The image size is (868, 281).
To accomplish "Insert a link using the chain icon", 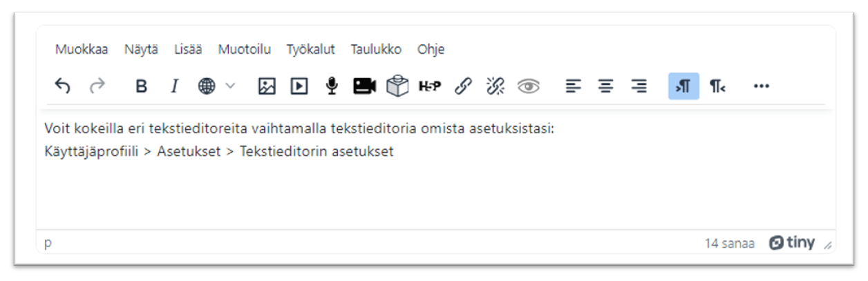I will pyautogui.click(x=463, y=86).
